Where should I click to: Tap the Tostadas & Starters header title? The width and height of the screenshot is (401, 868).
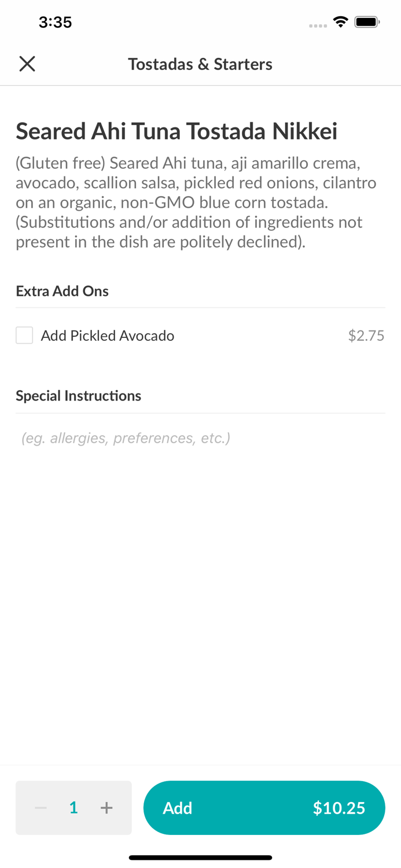point(200,64)
